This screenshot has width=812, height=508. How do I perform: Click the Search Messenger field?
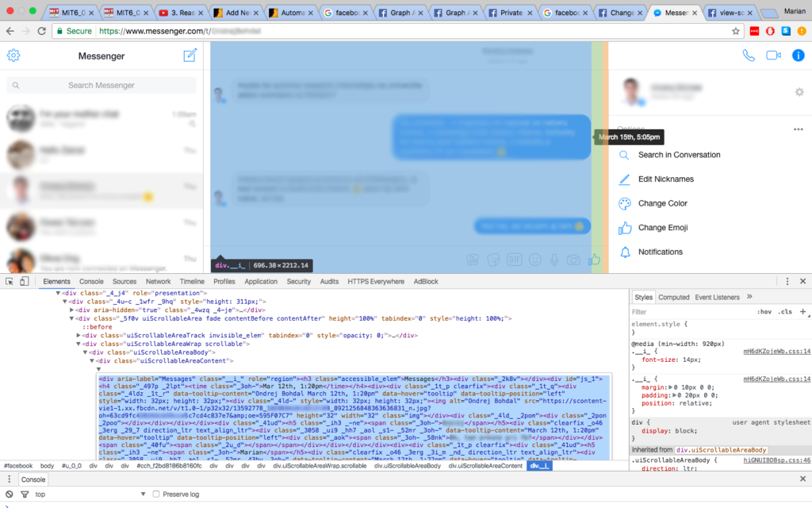(101, 85)
